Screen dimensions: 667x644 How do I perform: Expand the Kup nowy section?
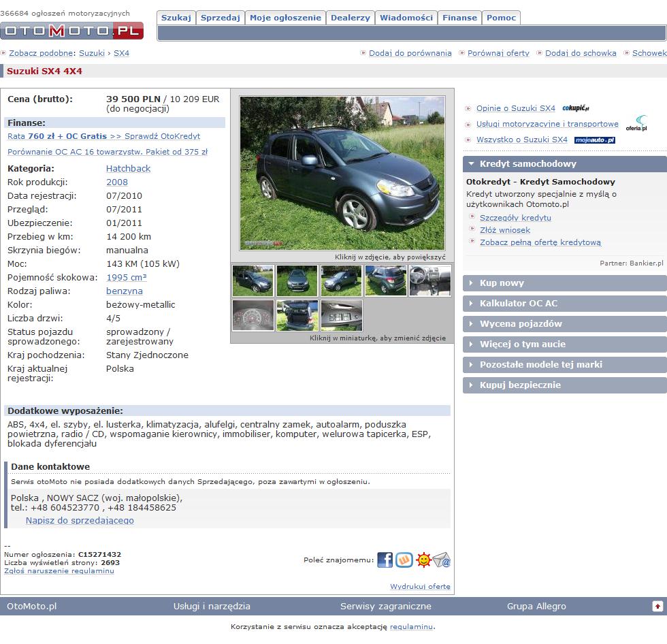click(x=565, y=283)
